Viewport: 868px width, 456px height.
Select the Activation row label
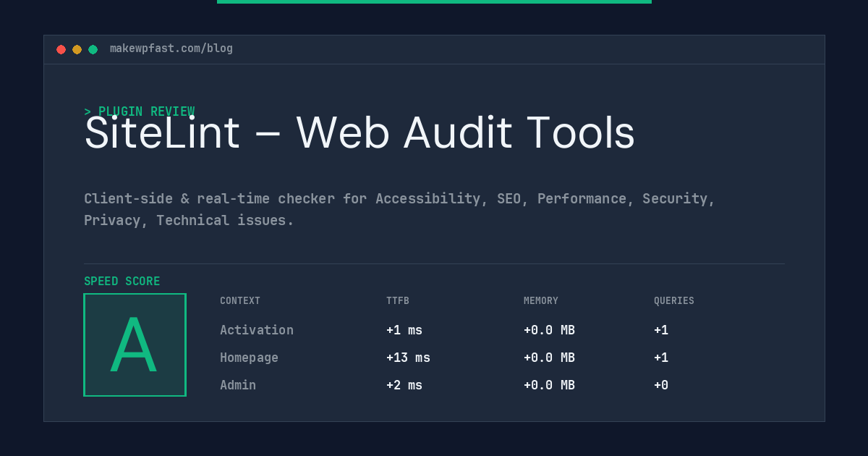pyautogui.click(x=257, y=330)
